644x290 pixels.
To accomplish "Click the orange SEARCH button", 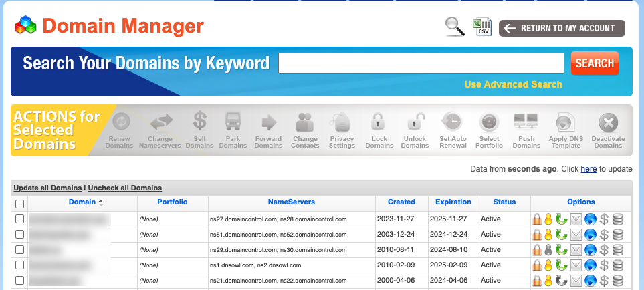I will pyautogui.click(x=594, y=63).
